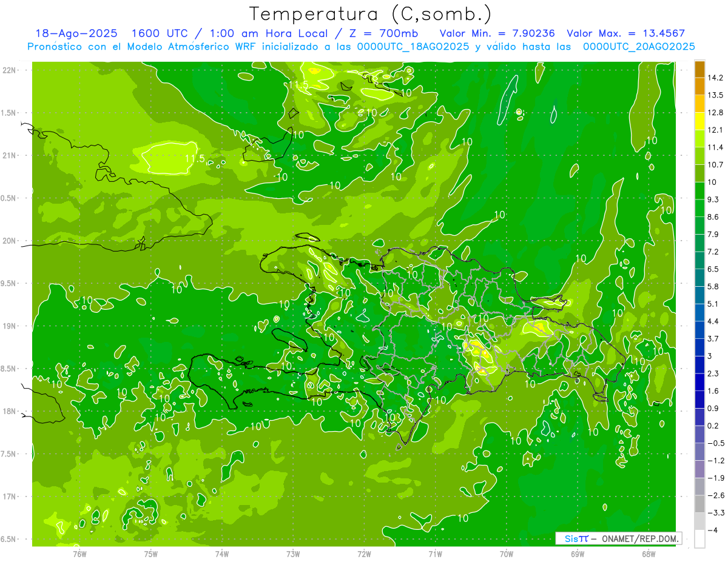The width and height of the screenshot is (728, 562).
Task: Click the "7.9" legend value
Action: [x=713, y=234]
